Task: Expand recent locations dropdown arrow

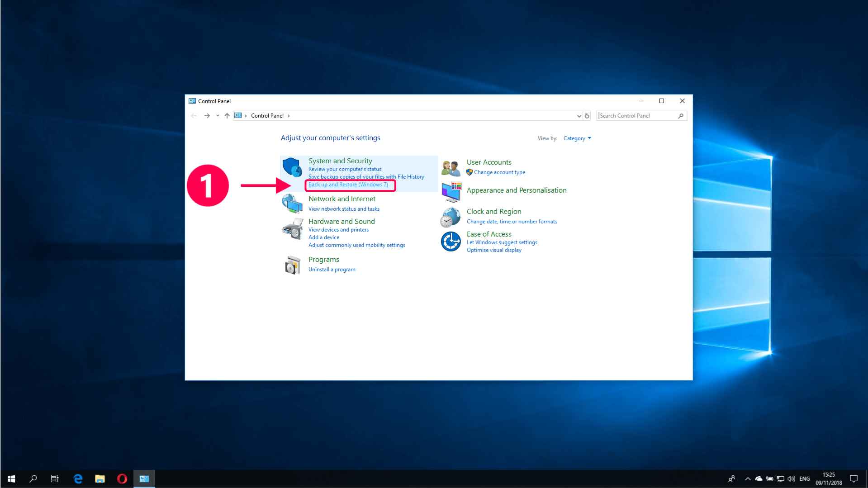Action: point(218,116)
